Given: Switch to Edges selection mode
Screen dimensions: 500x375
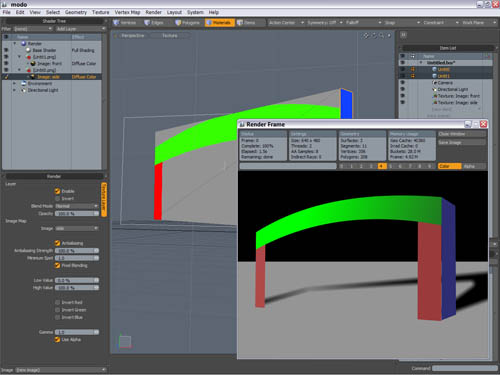Looking at the screenshot, I should coord(147,23).
